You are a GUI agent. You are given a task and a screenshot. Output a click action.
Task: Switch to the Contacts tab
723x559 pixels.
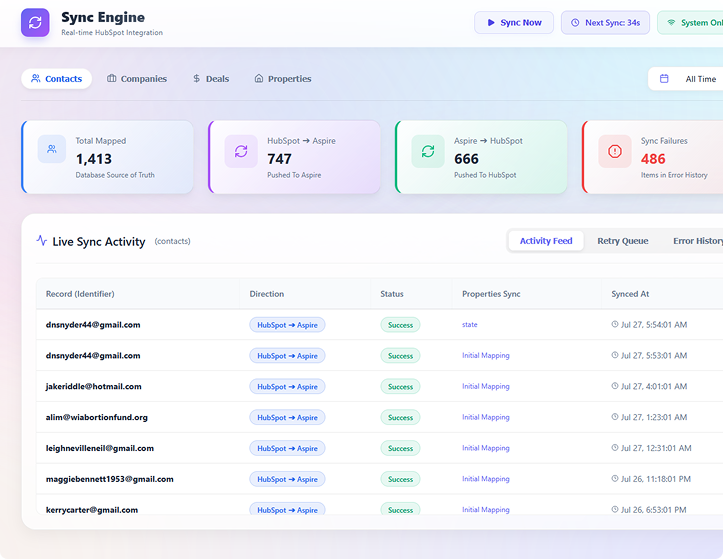coord(56,79)
